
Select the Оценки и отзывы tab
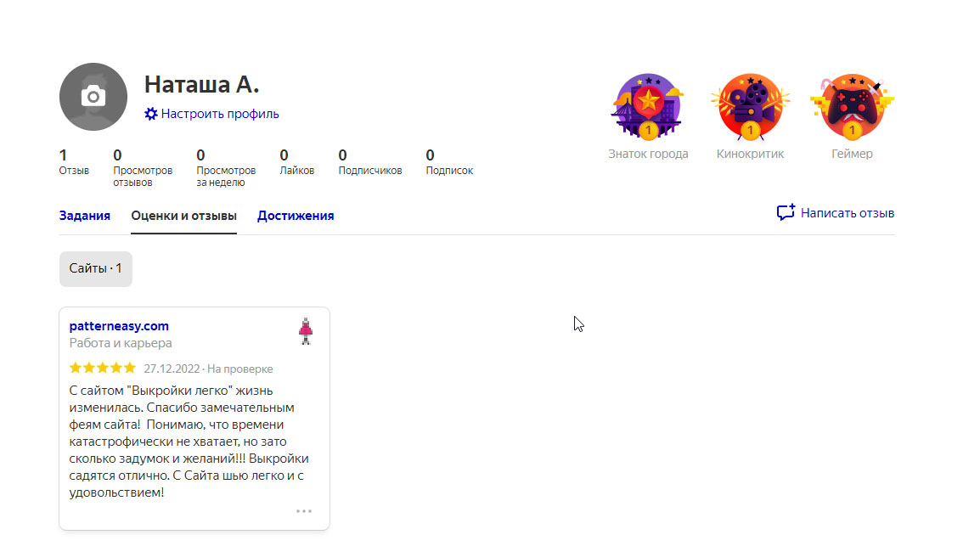183,216
